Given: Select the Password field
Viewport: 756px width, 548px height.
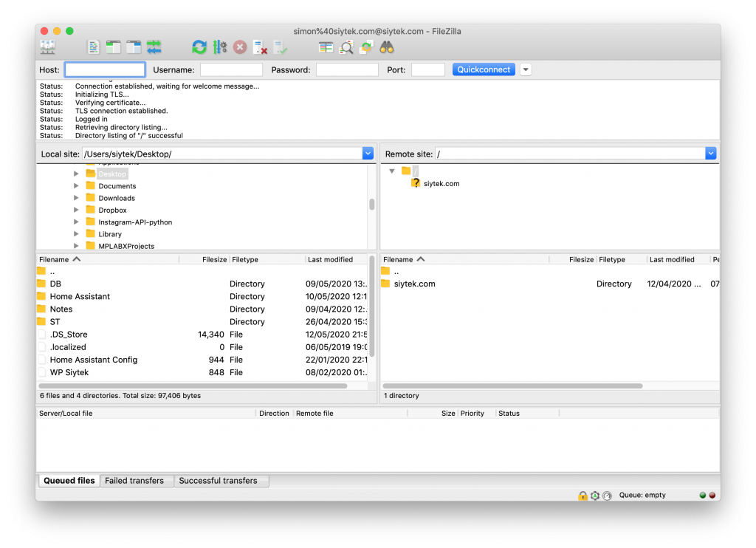Looking at the screenshot, I should (347, 69).
